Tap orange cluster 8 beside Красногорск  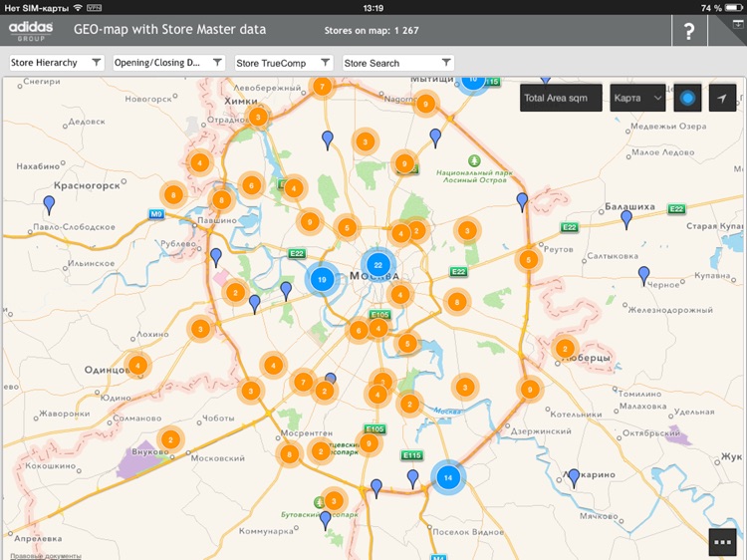[x=173, y=194]
